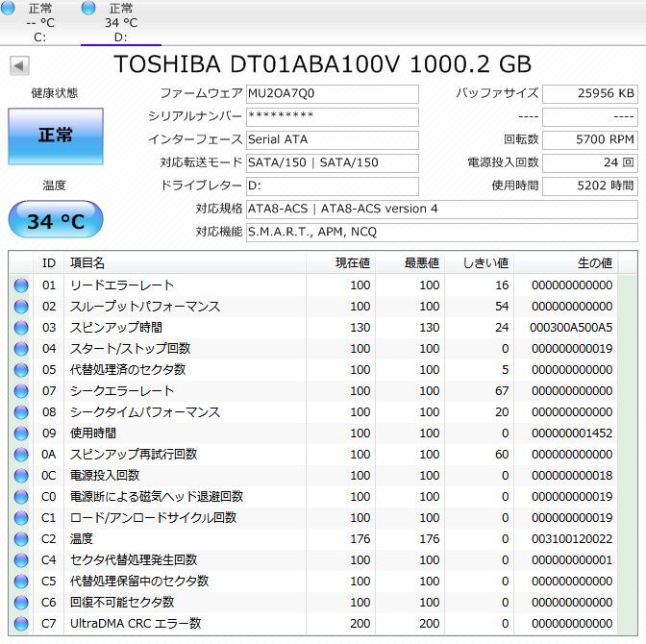The image size is (646, 644).
Task: Click the 電源投入回数 value field
Action: click(x=589, y=163)
